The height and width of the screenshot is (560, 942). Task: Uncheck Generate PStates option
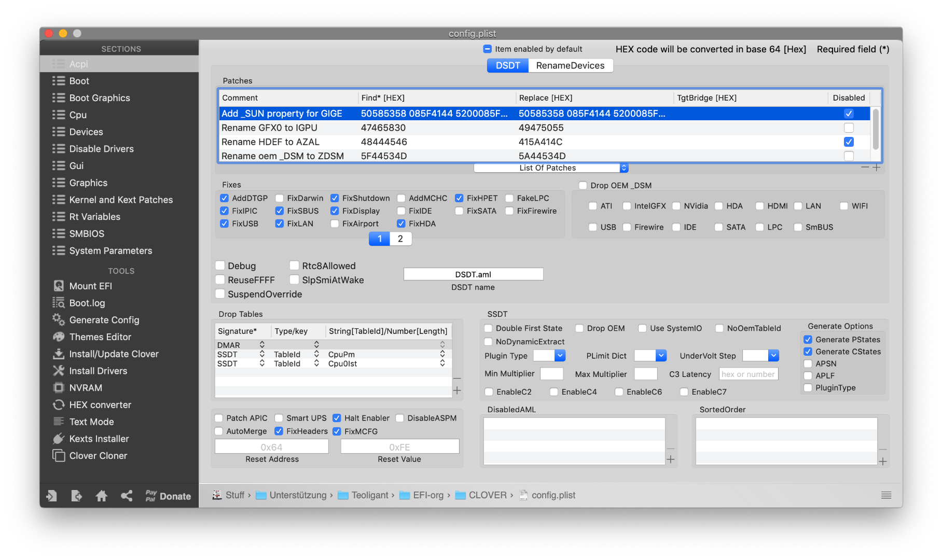click(808, 340)
